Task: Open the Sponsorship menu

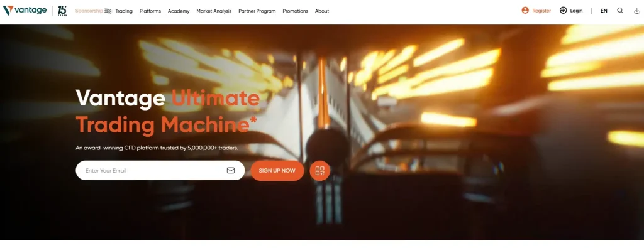Action: pos(93,11)
